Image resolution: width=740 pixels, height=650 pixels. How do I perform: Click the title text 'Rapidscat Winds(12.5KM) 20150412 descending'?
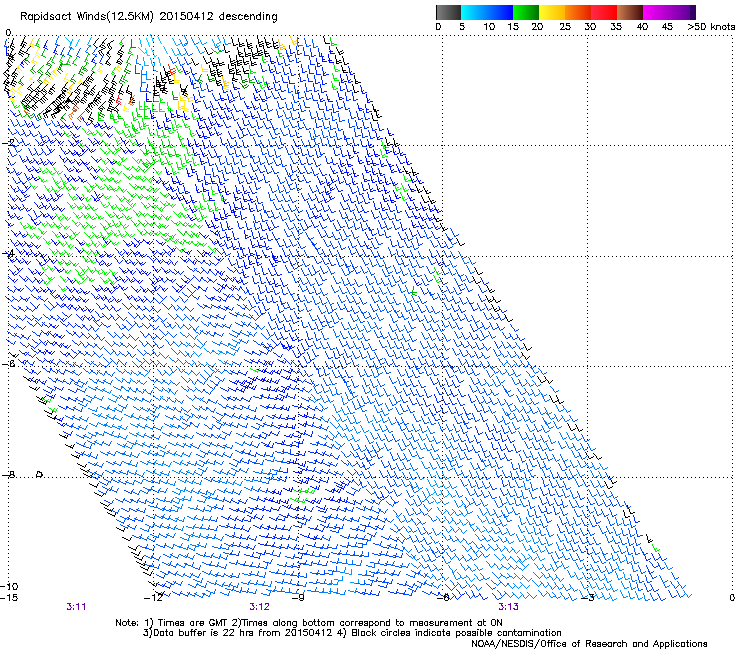coord(149,17)
